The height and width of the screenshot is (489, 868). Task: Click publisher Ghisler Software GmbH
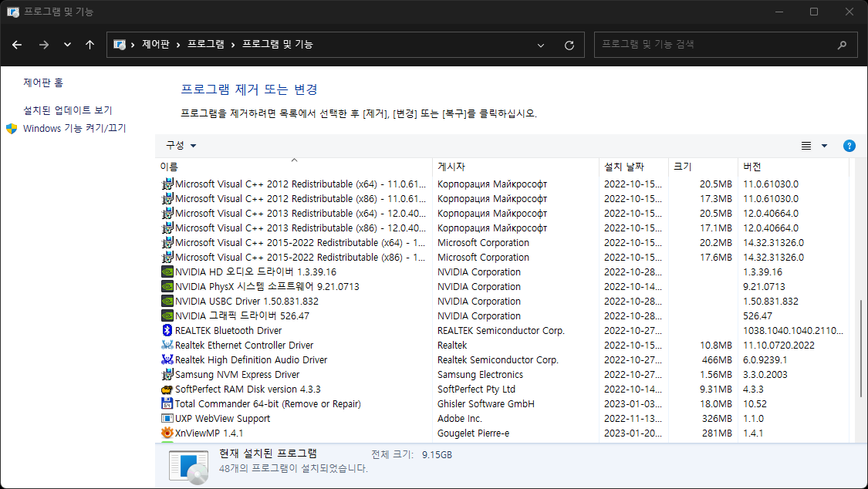click(485, 404)
